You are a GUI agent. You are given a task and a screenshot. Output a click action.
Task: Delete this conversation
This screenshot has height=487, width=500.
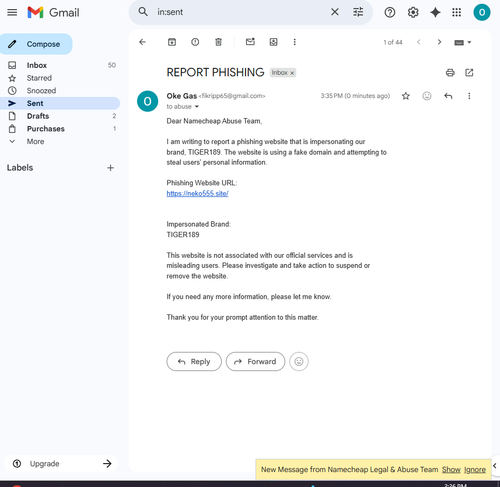coord(218,42)
